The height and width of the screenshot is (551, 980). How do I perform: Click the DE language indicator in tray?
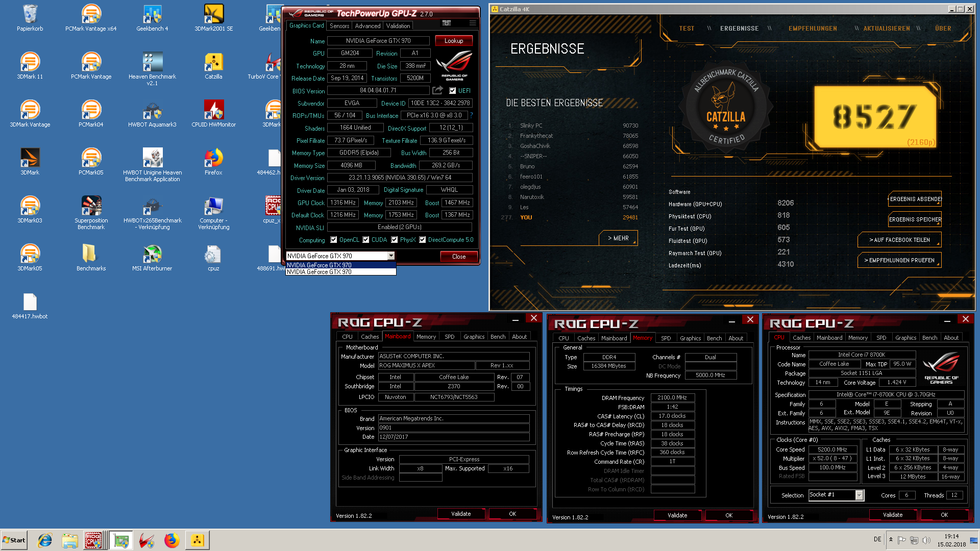click(877, 539)
